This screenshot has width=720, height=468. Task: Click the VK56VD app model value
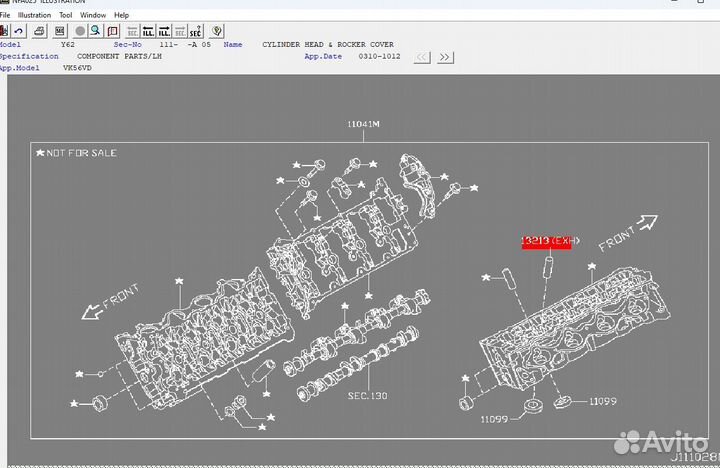pos(77,68)
